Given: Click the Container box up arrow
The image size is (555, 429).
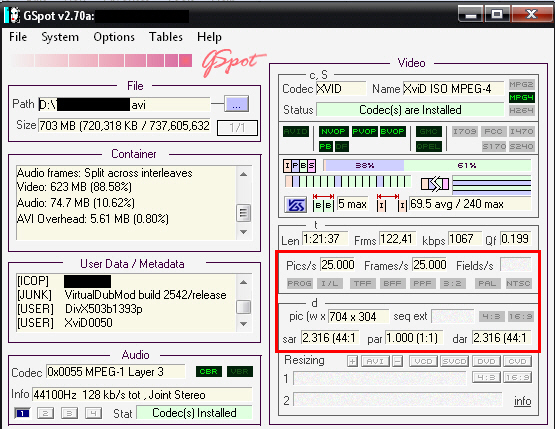Looking at the screenshot, I should (244, 174).
